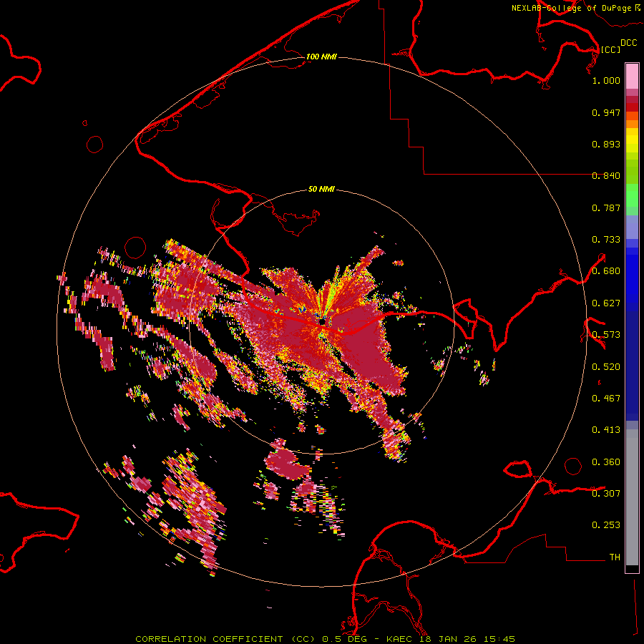644x644 pixels.
Task: Click the 0.893 scale value
Action: [x=606, y=144]
